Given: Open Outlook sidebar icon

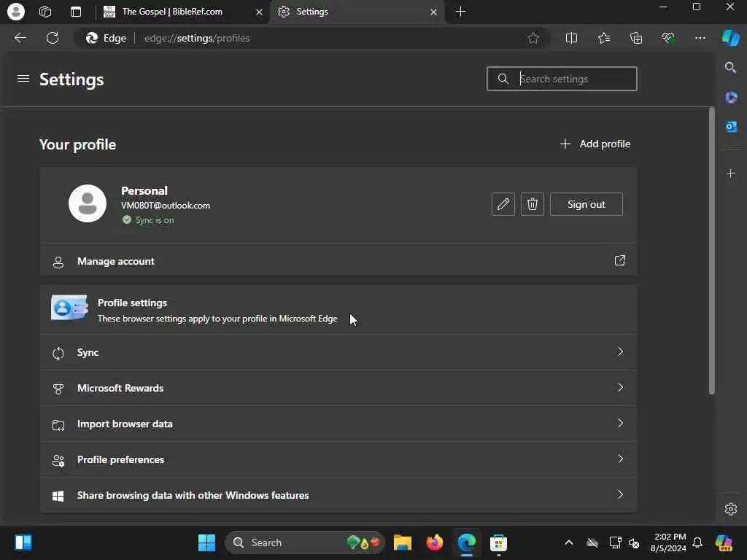Looking at the screenshot, I should click(731, 127).
